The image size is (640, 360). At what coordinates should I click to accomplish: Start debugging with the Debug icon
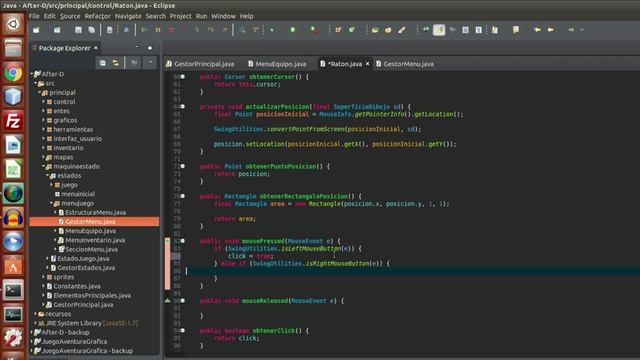pos(272,30)
